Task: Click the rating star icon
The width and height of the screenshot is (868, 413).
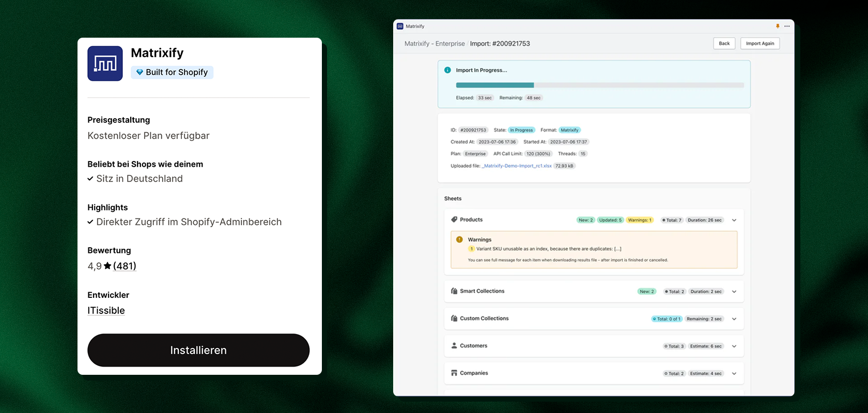Action: pos(107,266)
